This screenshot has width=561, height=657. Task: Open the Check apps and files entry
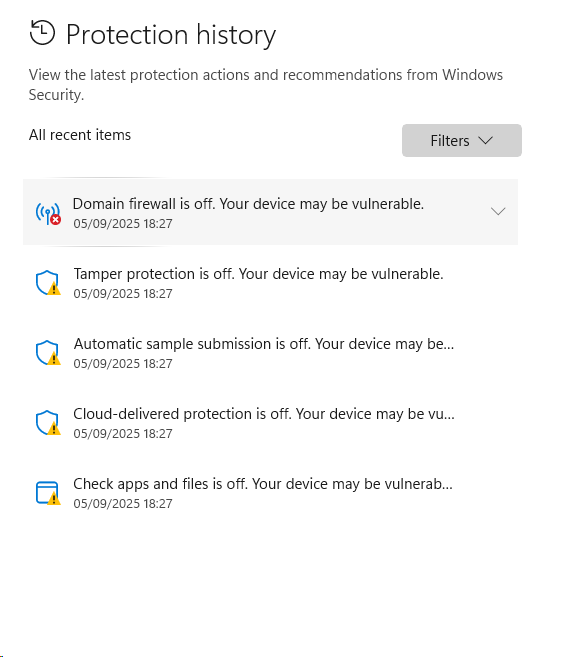pos(270,493)
